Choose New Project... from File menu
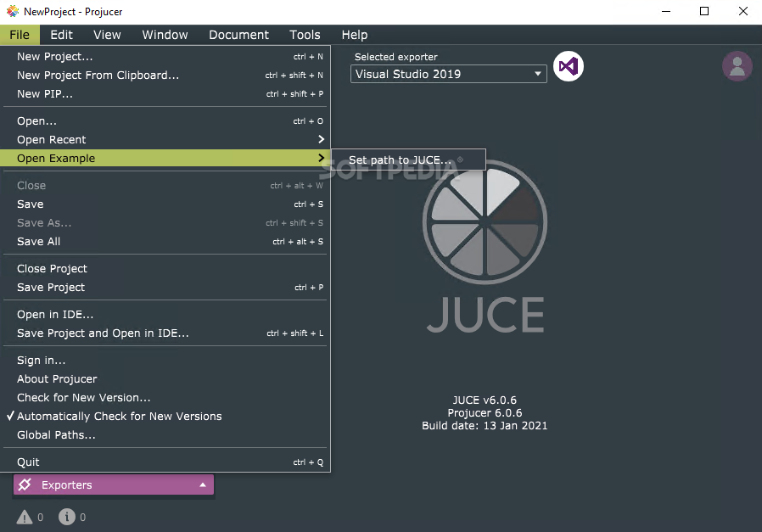 [x=165, y=56]
